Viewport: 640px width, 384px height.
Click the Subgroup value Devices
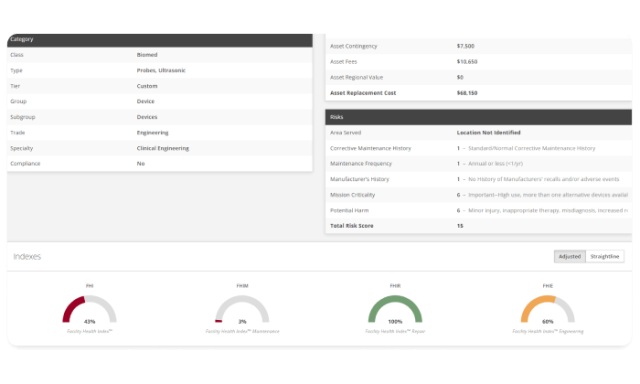click(147, 117)
